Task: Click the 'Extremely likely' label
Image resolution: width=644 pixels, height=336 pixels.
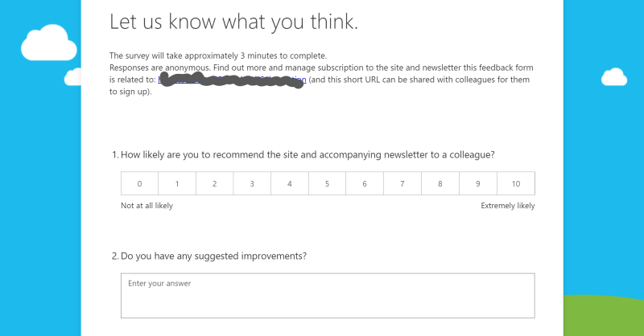Action: tap(507, 206)
